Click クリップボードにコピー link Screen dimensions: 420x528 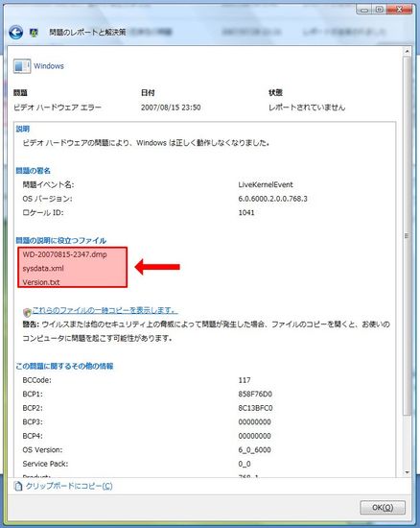pyautogui.click(x=69, y=486)
